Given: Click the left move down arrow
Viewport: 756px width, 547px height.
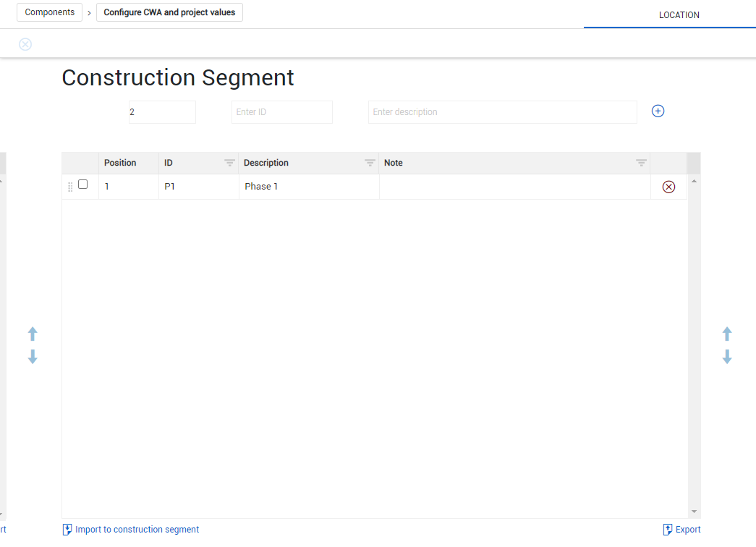Looking at the screenshot, I should pyautogui.click(x=33, y=357).
